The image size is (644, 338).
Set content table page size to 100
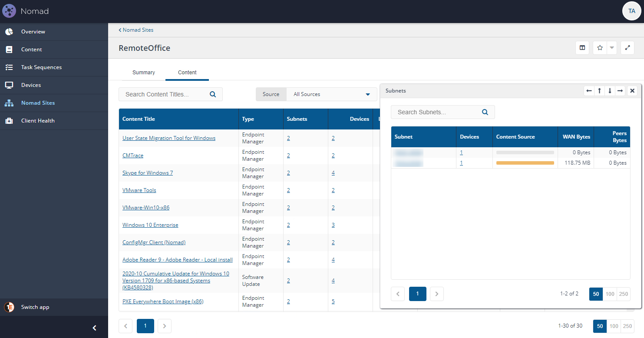point(614,326)
